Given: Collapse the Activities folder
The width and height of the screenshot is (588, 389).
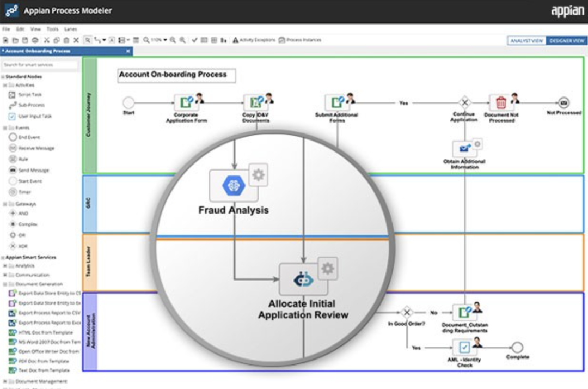Looking at the screenshot, I should [5, 86].
